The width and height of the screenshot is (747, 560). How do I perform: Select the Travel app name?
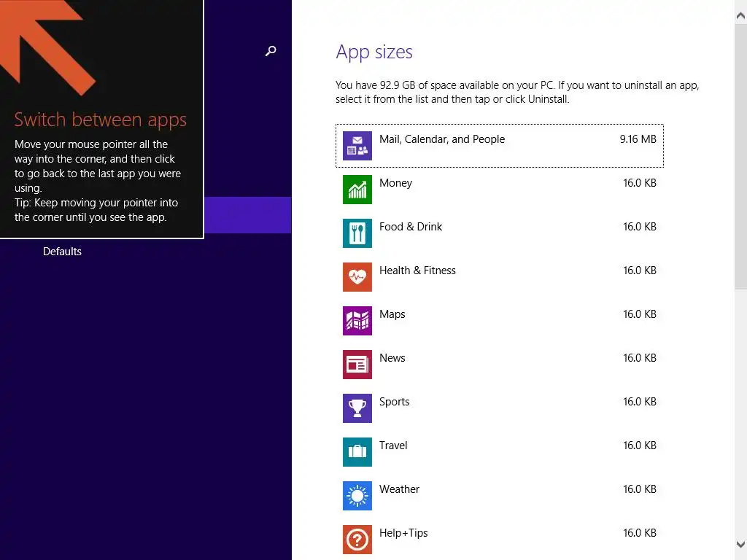[393, 446]
